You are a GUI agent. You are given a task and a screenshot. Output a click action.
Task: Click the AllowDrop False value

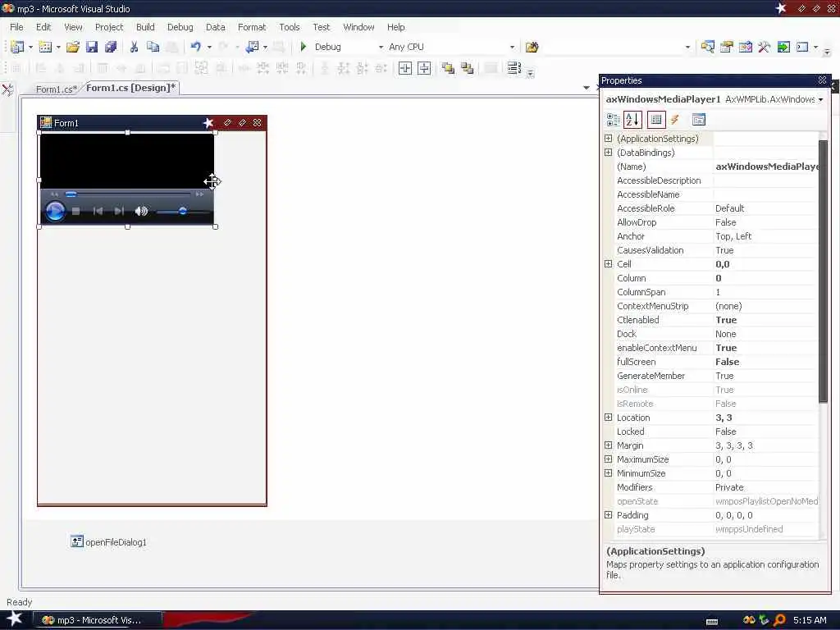pyautogui.click(x=725, y=222)
